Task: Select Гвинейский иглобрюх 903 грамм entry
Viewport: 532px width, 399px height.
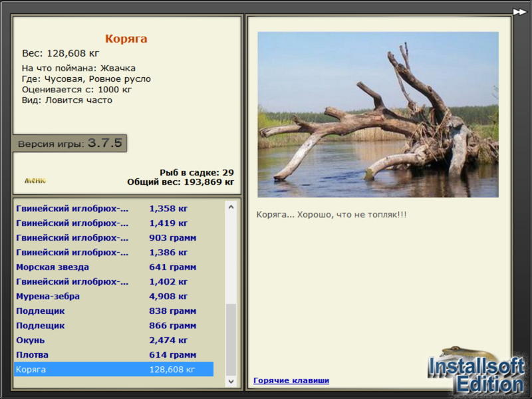Action: pyautogui.click(x=114, y=237)
